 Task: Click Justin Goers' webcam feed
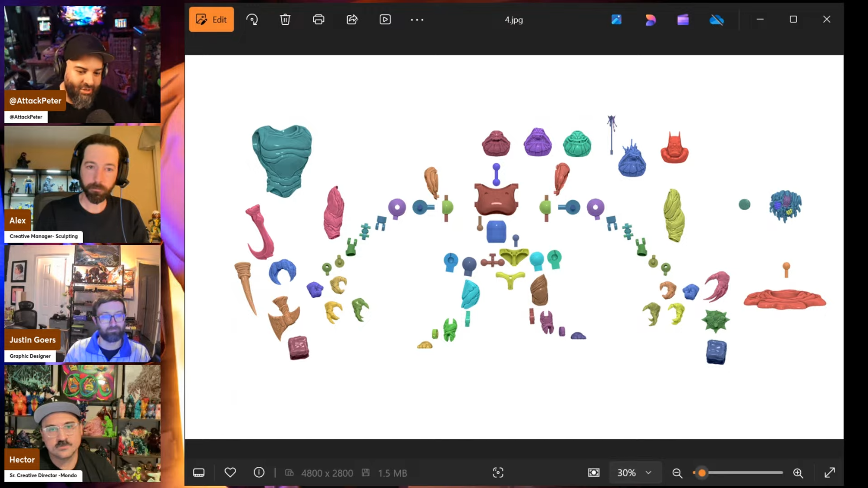[83, 304]
